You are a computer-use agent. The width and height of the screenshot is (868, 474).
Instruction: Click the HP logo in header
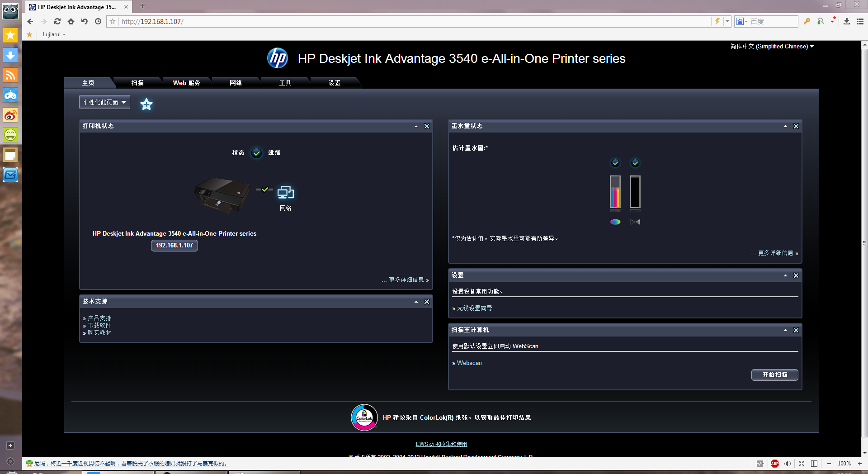click(x=277, y=58)
